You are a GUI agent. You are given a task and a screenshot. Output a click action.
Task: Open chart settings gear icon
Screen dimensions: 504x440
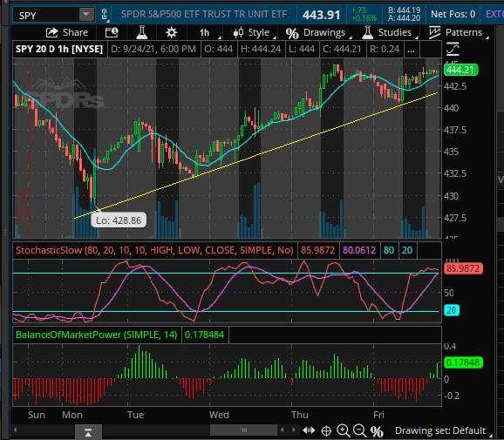point(171,32)
